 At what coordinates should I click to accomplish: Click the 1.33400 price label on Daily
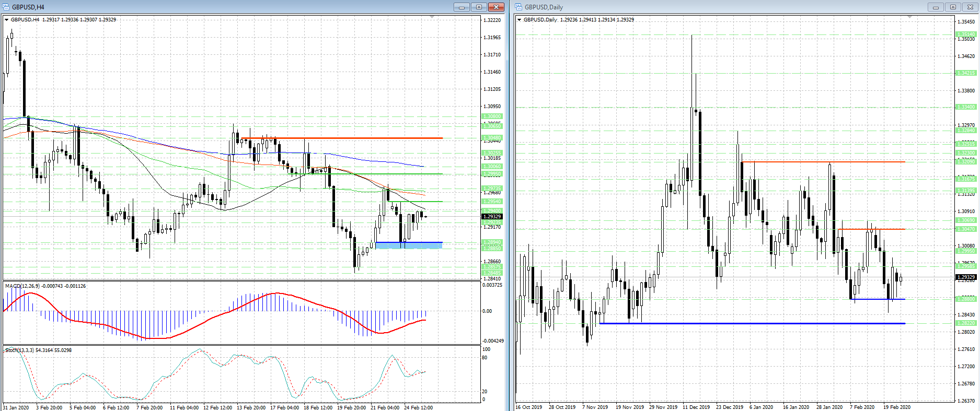[966, 107]
